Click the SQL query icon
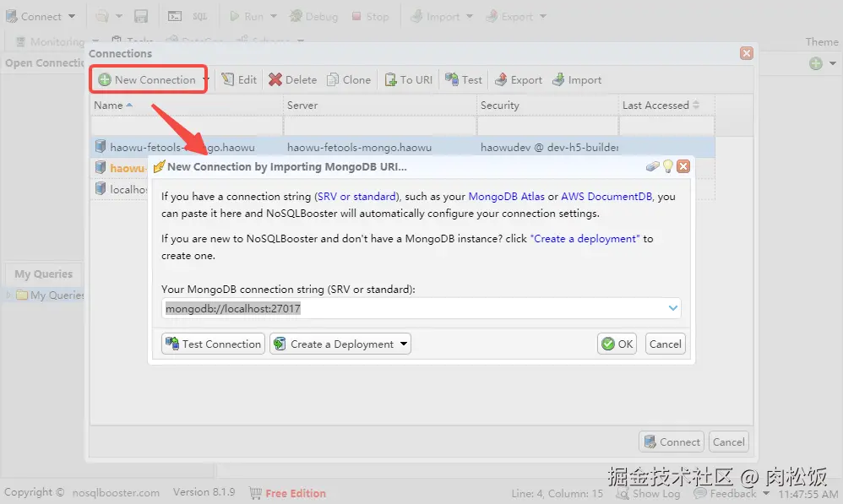Screen dimensions: 843x504 (x=200, y=17)
